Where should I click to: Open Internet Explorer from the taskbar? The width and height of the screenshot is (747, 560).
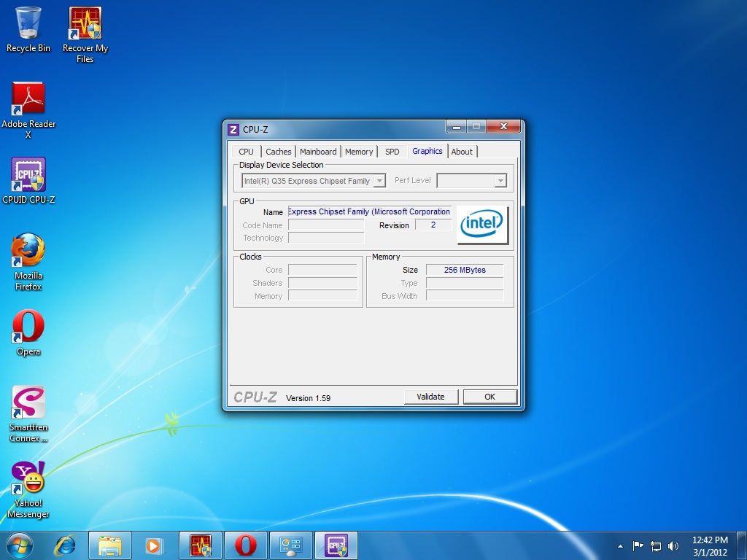[x=66, y=545]
